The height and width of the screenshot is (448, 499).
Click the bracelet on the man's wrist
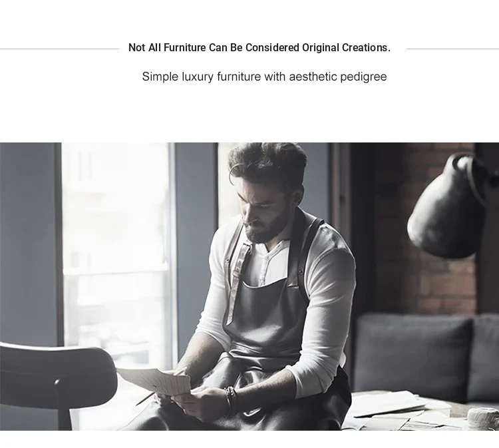click(231, 398)
